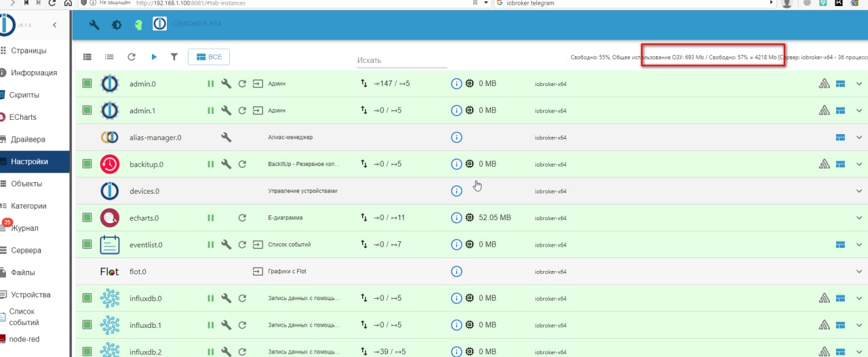868x357 pixels.
Task: Pause the influxdb.1 instance
Action: click(211, 325)
